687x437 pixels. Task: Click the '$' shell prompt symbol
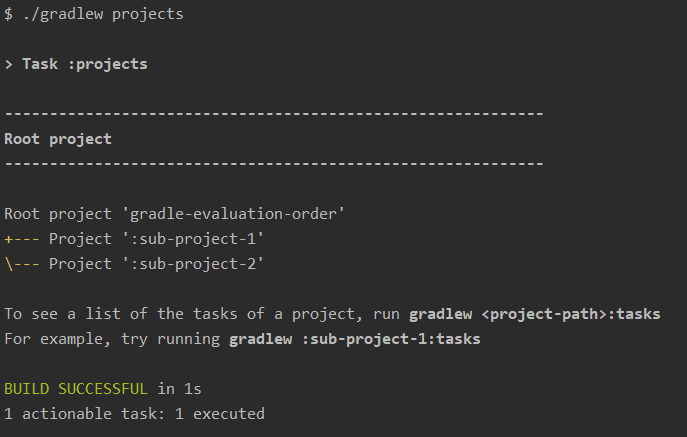coord(9,15)
